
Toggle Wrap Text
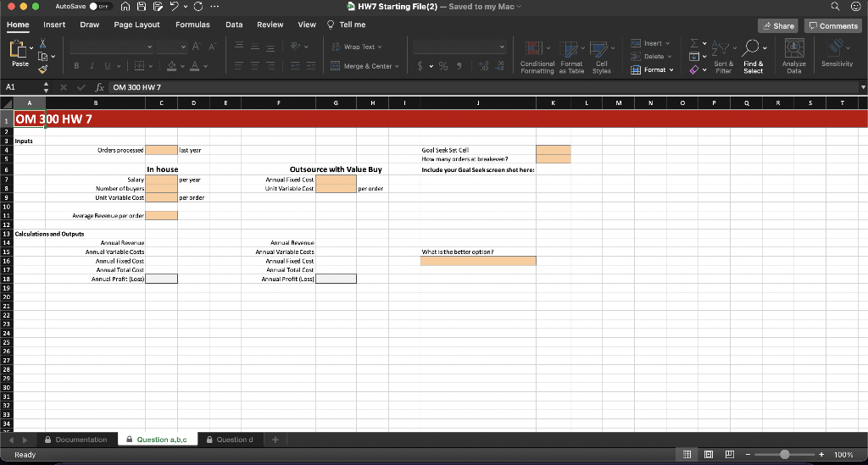tap(357, 47)
